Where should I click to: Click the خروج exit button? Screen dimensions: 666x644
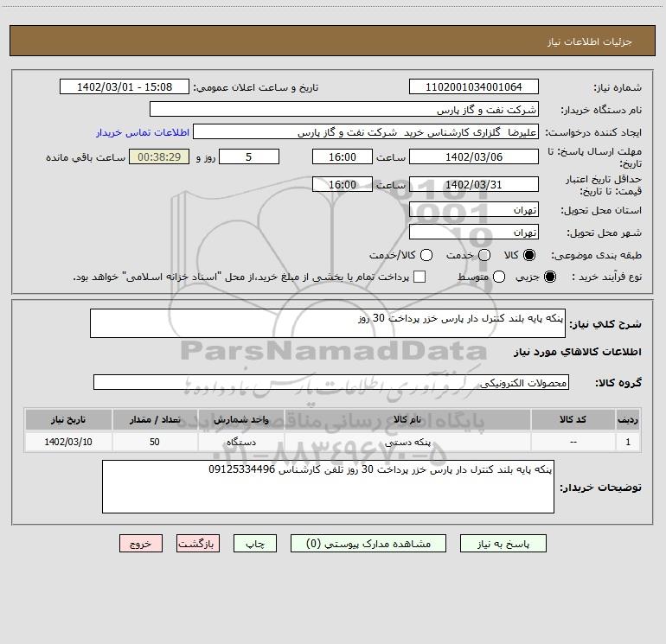(141, 544)
